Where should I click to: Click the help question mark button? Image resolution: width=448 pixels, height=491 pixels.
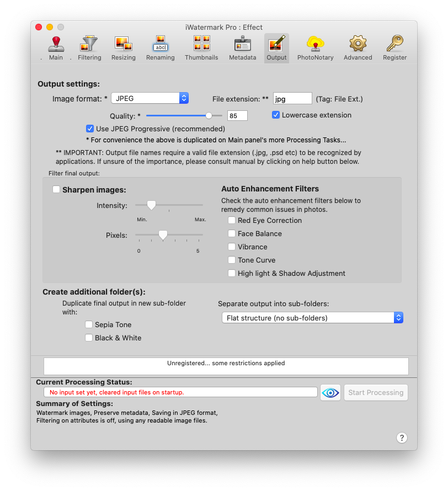point(402,437)
